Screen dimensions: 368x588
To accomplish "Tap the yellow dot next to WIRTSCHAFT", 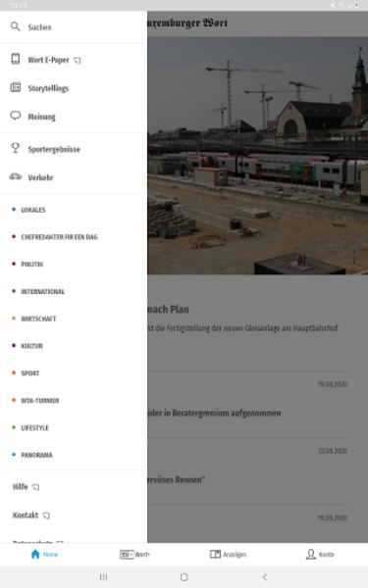I will pos(14,318).
